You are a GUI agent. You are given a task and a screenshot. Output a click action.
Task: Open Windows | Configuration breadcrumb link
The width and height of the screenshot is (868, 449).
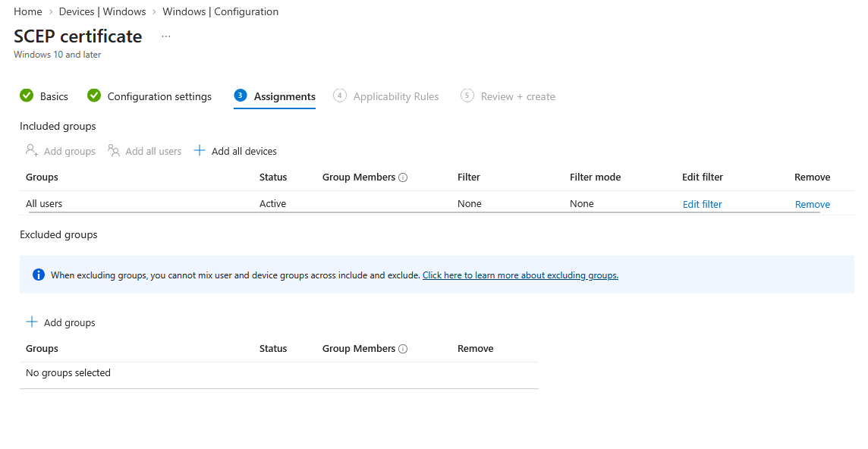tap(220, 11)
